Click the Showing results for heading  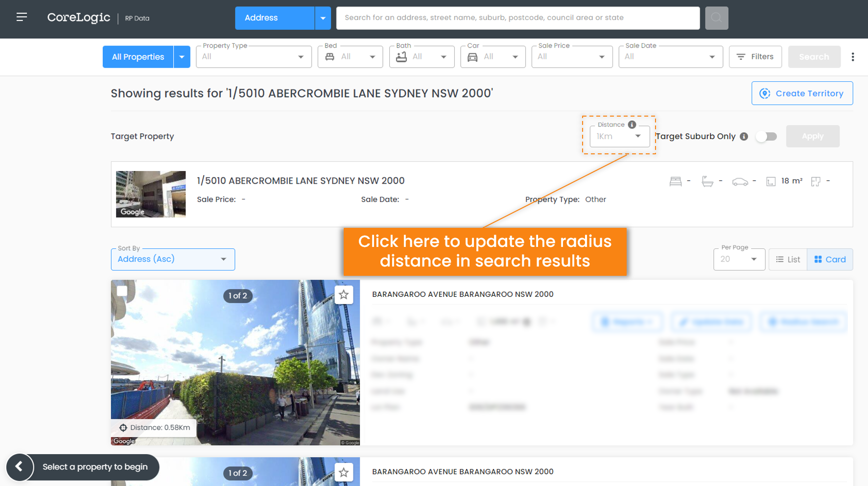302,94
